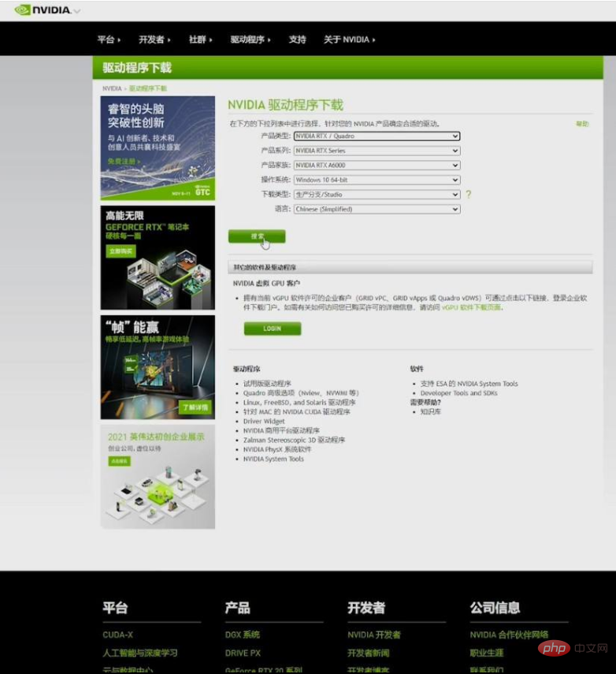
Task: Open footer 职业生涯 link
Action: (486, 653)
